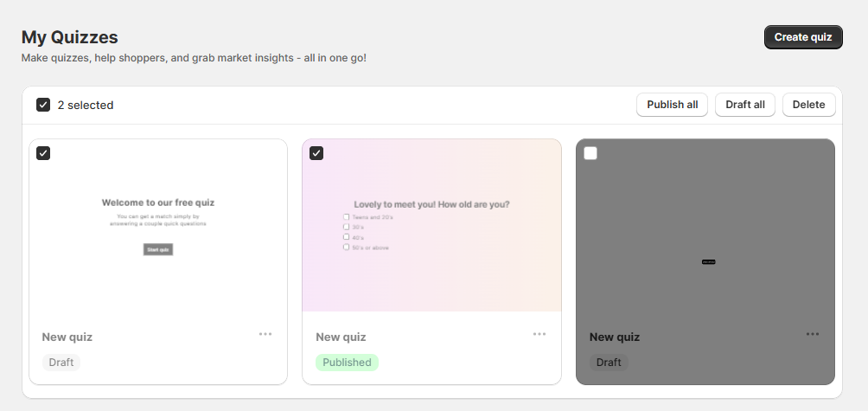868x411 pixels.
Task: Select the "New quiz" title on the dark gray card
Action: pyautogui.click(x=615, y=337)
